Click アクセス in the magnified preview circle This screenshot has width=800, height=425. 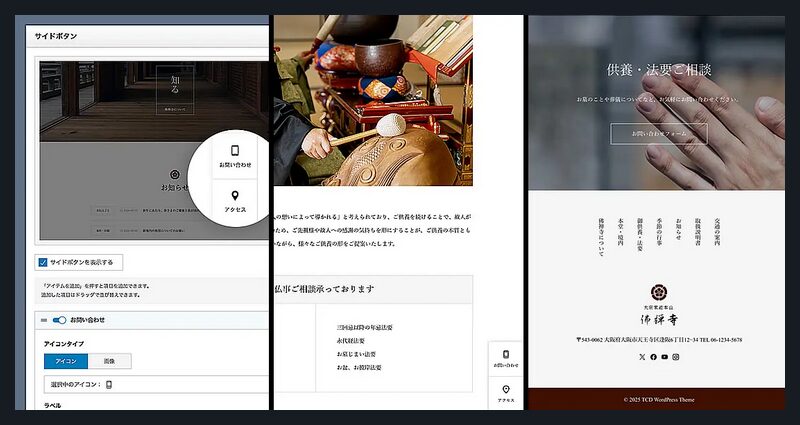point(235,202)
